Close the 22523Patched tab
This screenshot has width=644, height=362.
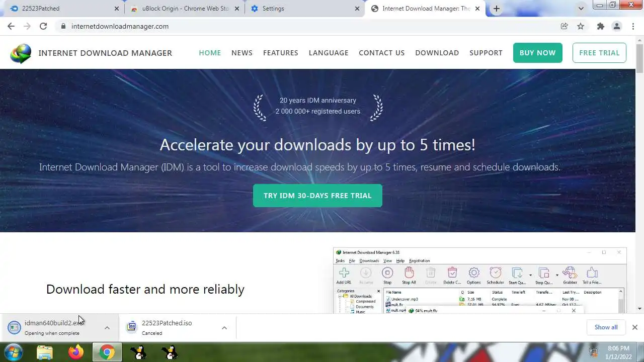(x=117, y=9)
